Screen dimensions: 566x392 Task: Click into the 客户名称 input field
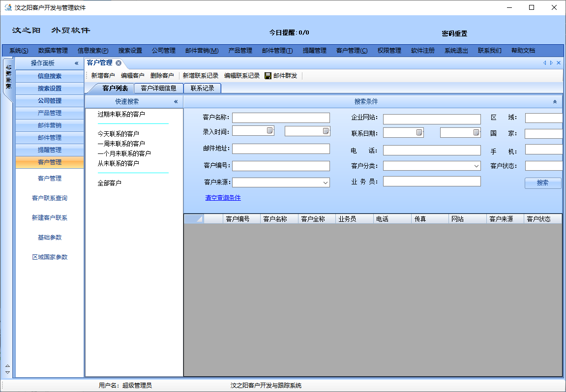[x=280, y=117]
